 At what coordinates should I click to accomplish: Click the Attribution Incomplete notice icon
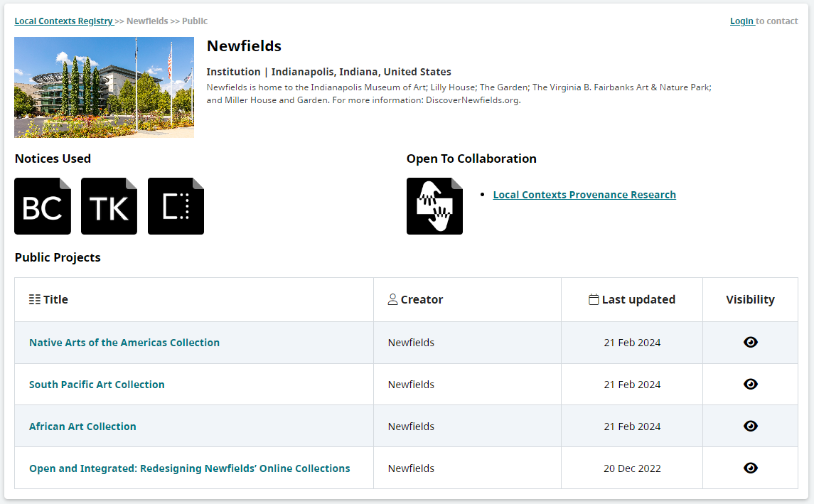tap(176, 206)
